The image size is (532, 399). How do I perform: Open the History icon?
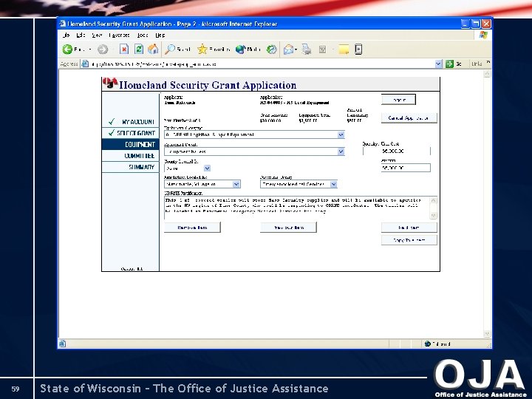271,50
